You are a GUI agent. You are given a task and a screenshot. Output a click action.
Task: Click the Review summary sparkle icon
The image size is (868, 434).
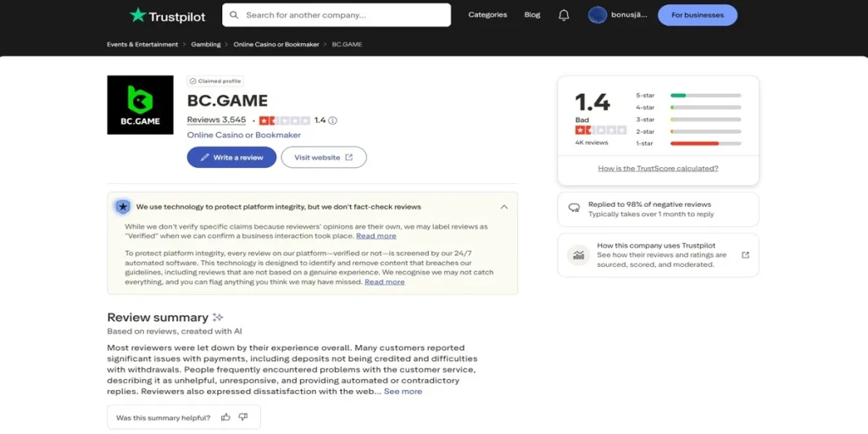click(x=218, y=317)
